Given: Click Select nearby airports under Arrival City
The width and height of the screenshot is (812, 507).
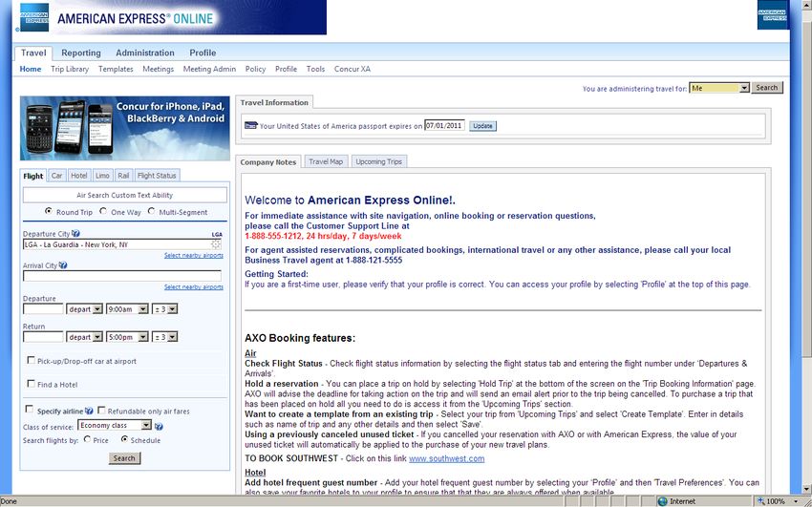Looking at the screenshot, I should tap(194, 286).
